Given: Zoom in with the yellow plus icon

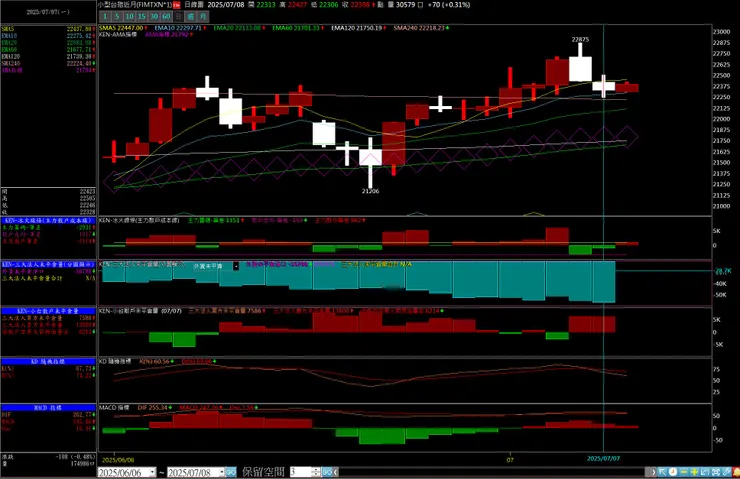Looking at the screenshot, I should pos(695,472).
